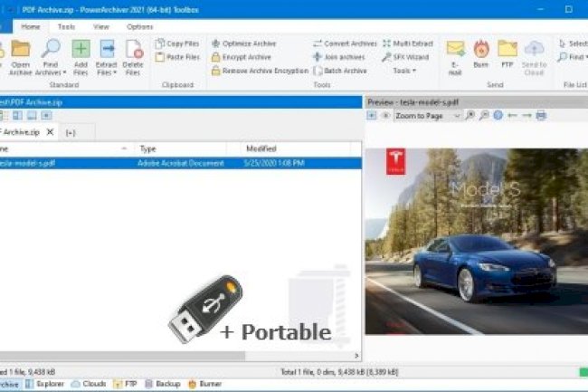The image size is (588, 392).
Task: Click Multi Extract
Action: click(x=408, y=43)
